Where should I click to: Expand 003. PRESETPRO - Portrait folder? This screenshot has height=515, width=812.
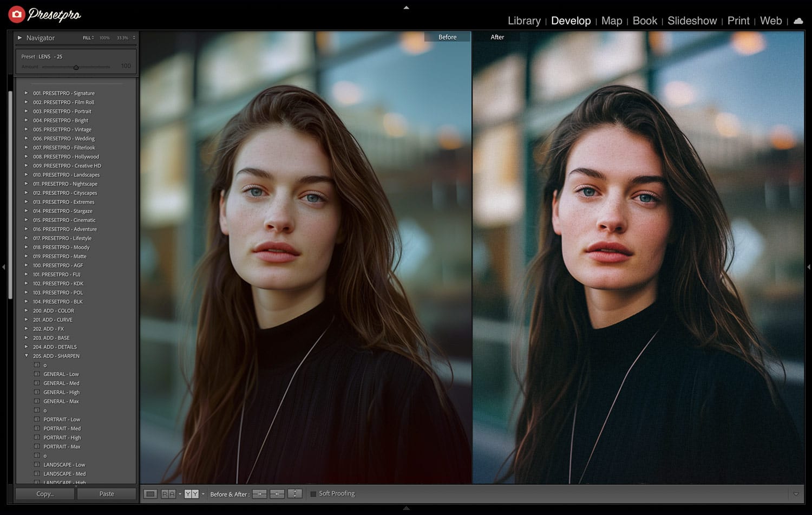[x=26, y=111]
